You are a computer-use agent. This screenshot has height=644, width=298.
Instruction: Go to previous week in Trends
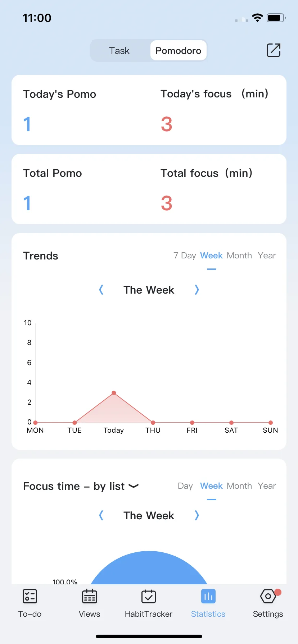[x=101, y=290]
